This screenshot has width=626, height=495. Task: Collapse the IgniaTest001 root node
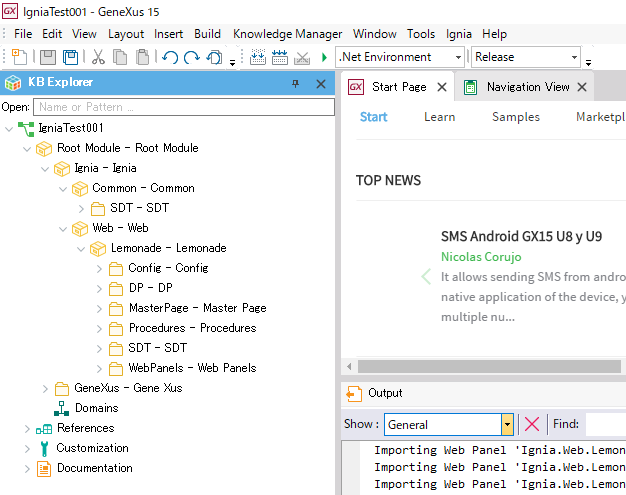pos(9,129)
